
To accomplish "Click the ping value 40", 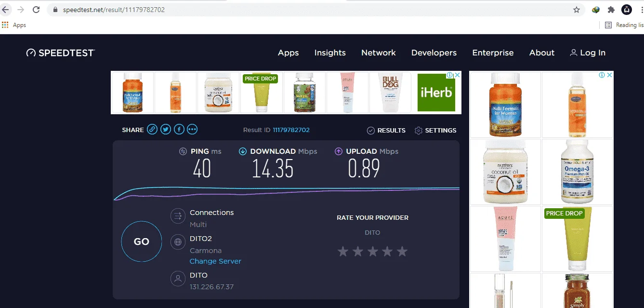I will [202, 169].
